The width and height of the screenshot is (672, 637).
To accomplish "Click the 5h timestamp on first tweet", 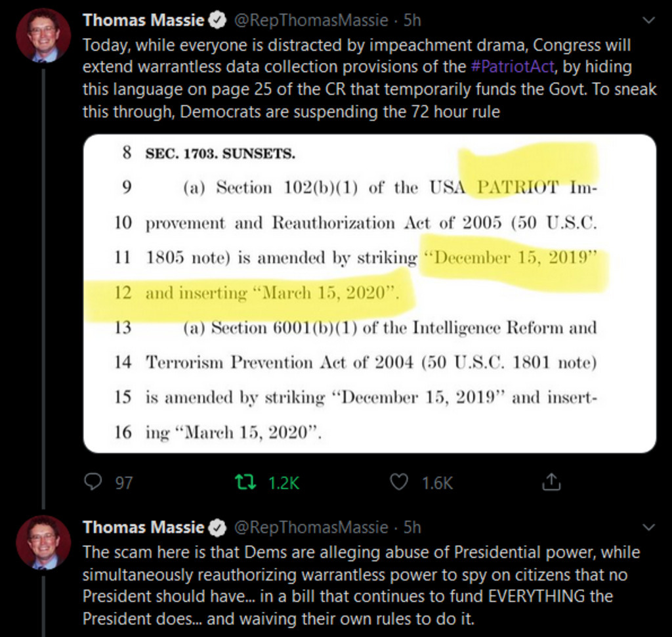I will click(412, 20).
